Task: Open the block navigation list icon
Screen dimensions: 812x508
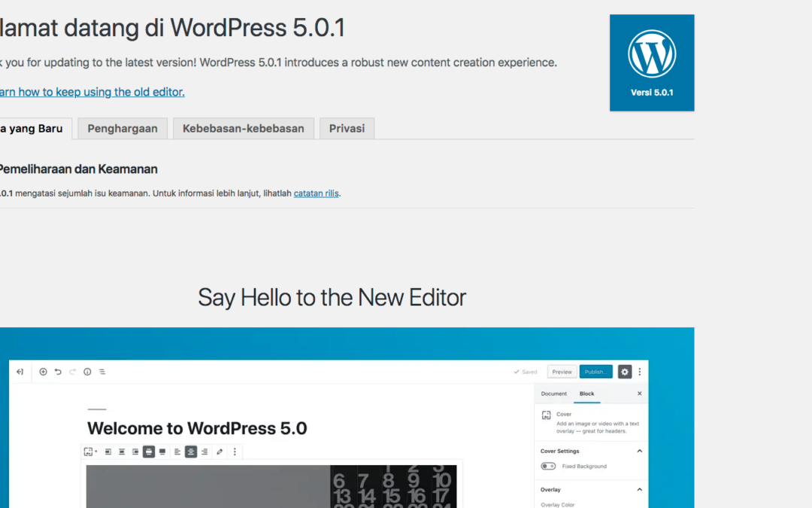Action: click(102, 372)
